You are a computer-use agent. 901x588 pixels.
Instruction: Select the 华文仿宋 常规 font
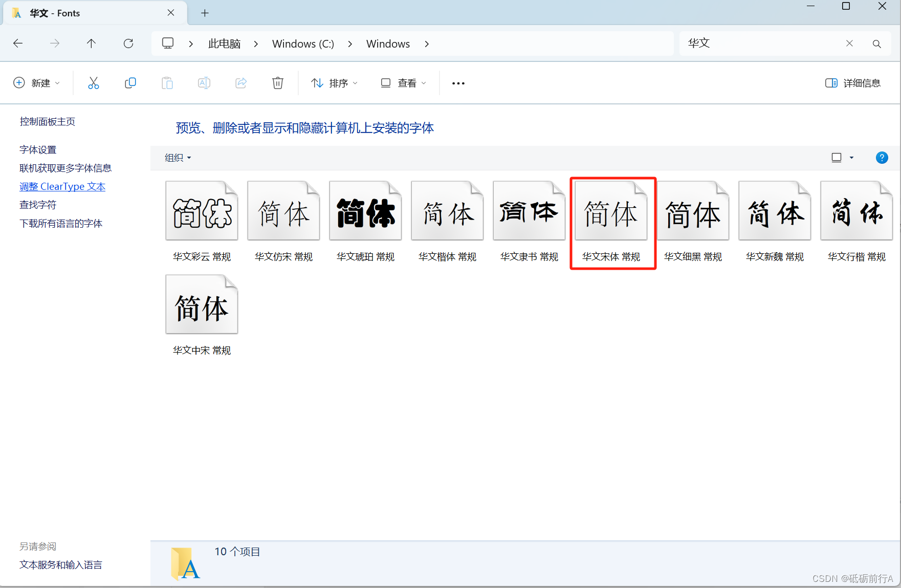[284, 222]
